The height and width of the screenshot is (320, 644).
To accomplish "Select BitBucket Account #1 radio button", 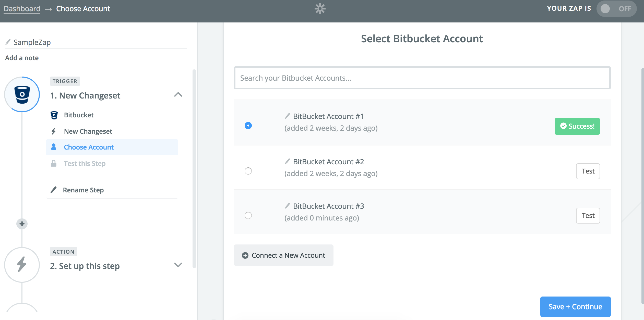I will click(x=248, y=126).
